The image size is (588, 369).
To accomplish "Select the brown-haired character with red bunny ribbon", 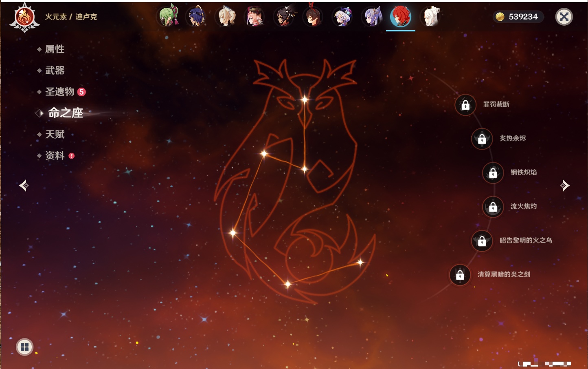I will click(313, 16).
